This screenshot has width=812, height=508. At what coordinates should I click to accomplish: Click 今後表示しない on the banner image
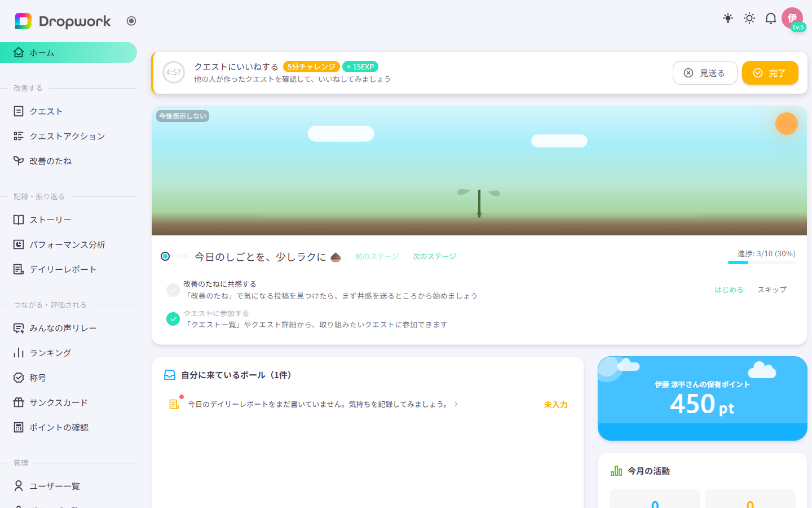pos(183,116)
